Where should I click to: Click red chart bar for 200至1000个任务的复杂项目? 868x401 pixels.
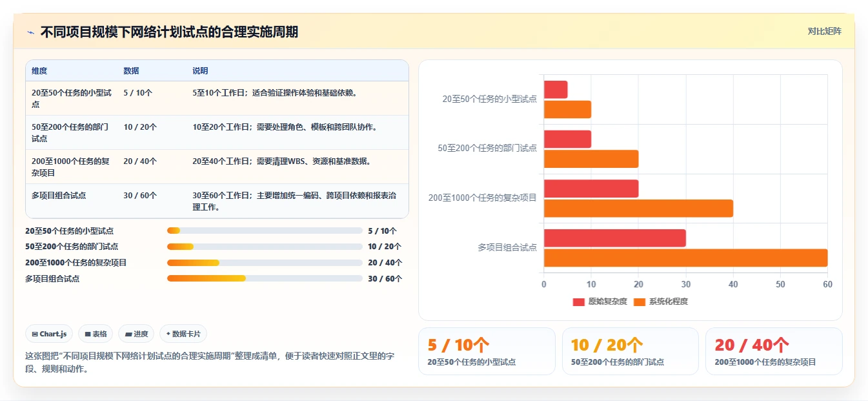(x=591, y=189)
